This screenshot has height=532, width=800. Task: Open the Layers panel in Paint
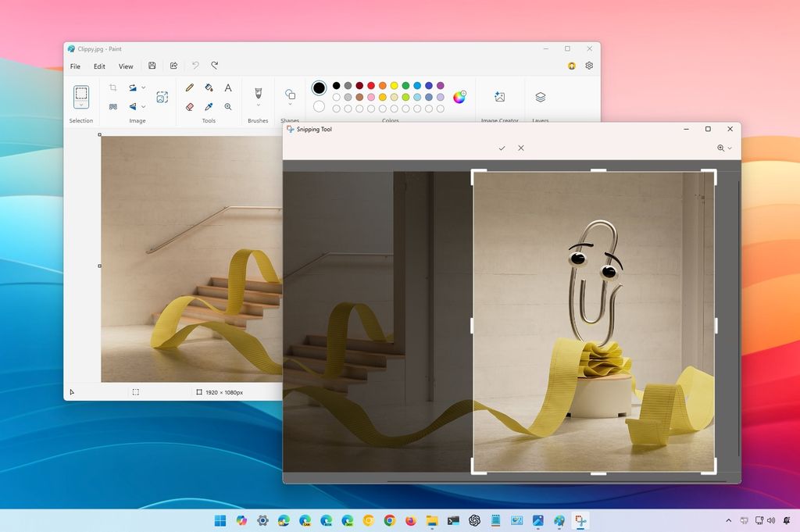(541, 97)
